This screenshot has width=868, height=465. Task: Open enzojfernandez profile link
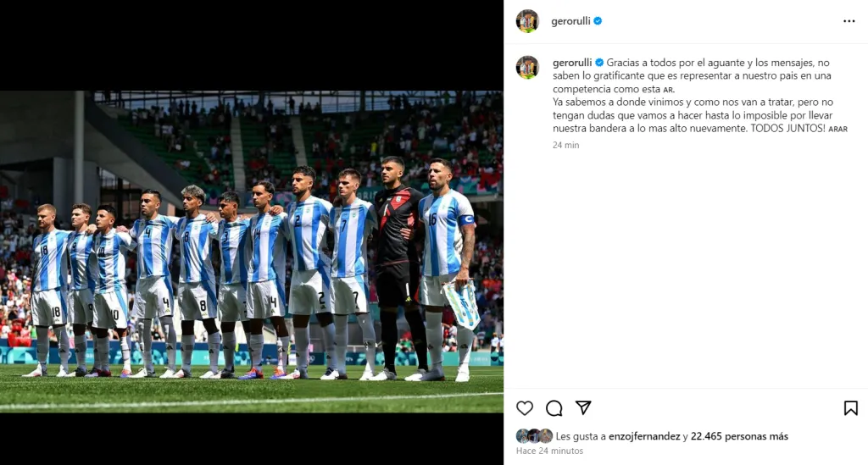644,436
